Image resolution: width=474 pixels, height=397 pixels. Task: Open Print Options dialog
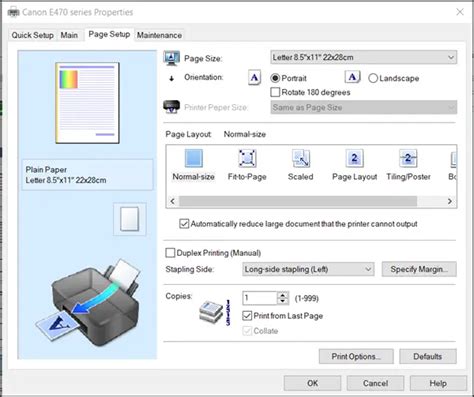click(x=356, y=357)
